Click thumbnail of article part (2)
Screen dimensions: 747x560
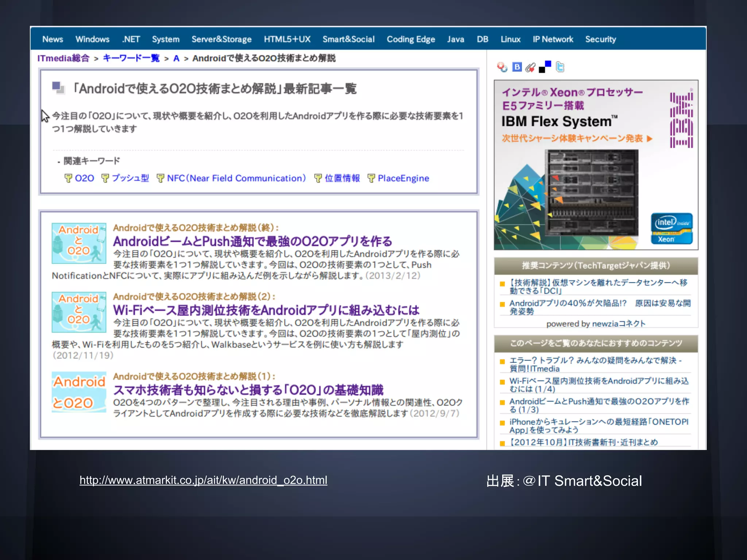pos(79,312)
